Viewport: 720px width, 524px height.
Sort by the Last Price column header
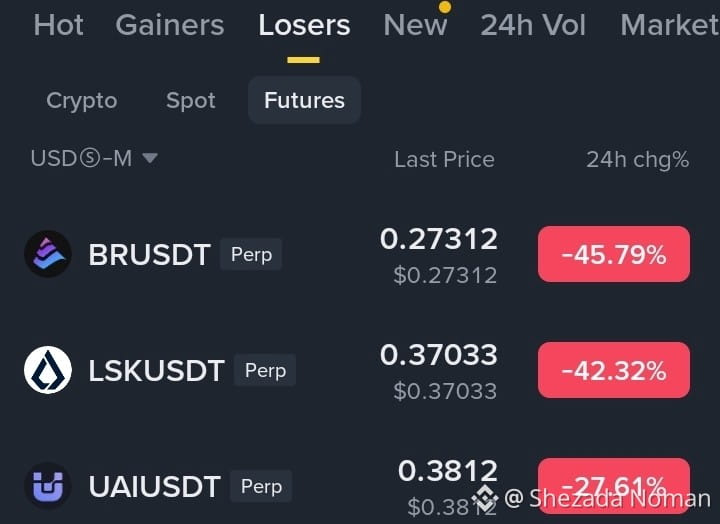coord(444,159)
